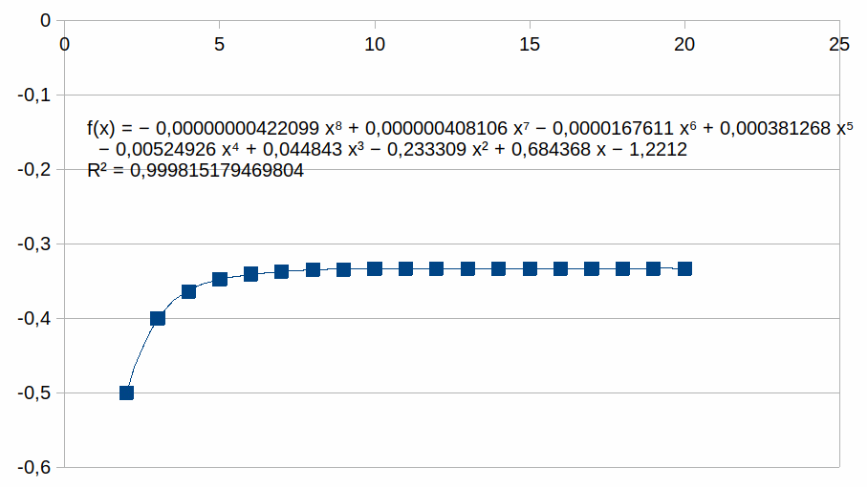Select the x-axis label 15
The height and width of the screenshot is (488, 868).
point(530,44)
